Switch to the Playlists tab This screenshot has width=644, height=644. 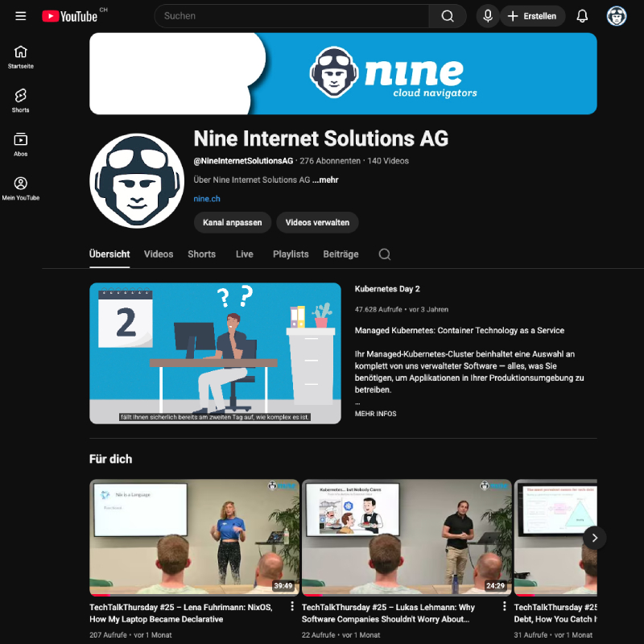click(291, 254)
